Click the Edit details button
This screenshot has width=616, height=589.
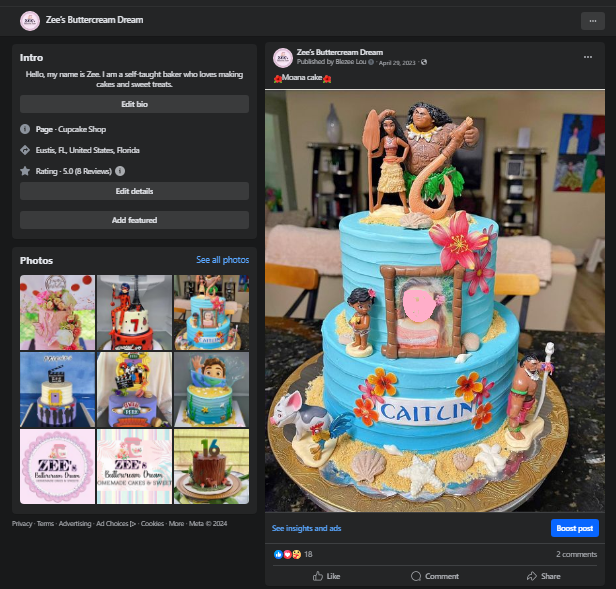pyautogui.click(x=134, y=191)
